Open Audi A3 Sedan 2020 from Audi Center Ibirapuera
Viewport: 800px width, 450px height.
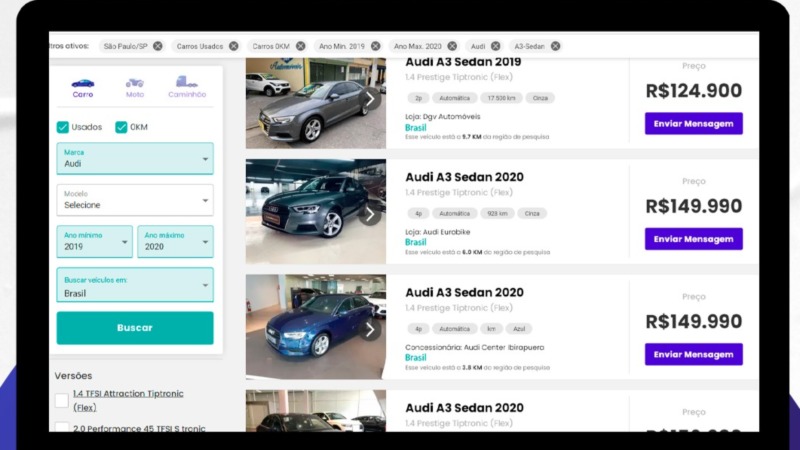point(464,292)
